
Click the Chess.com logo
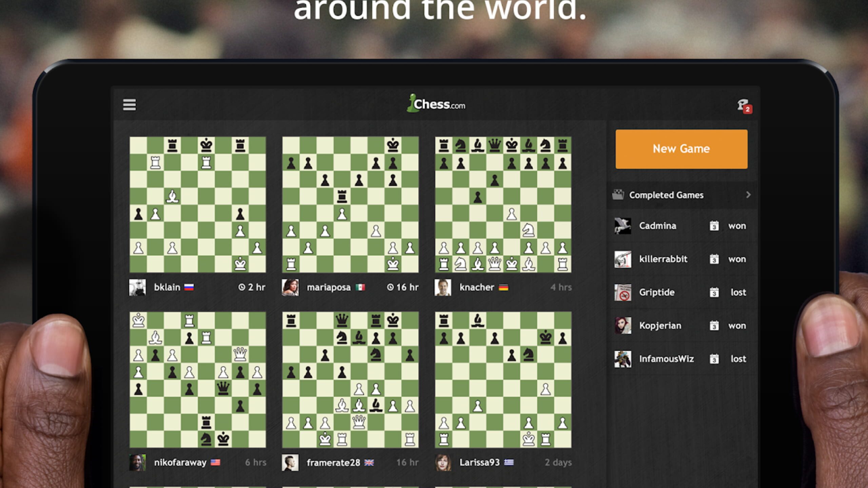(436, 104)
